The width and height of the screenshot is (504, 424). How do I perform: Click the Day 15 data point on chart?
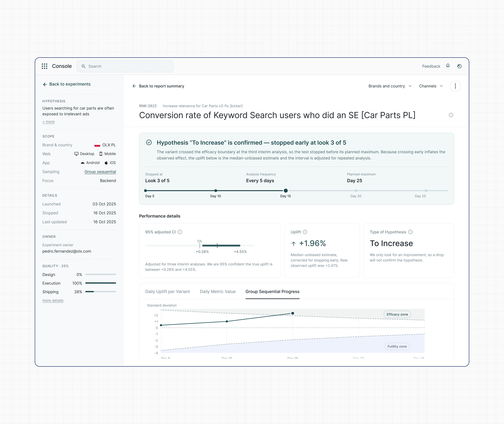[293, 313]
